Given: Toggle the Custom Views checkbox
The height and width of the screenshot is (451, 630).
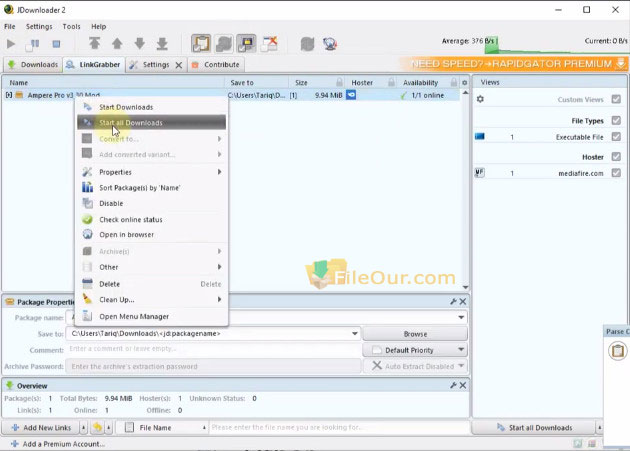Looking at the screenshot, I should tap(616, 99).
